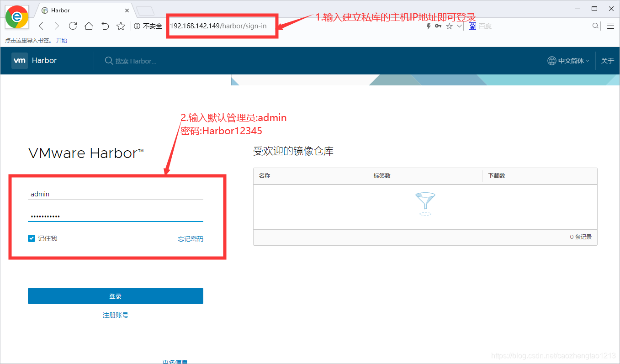Close the Harbor browser tab

(127, 10)
